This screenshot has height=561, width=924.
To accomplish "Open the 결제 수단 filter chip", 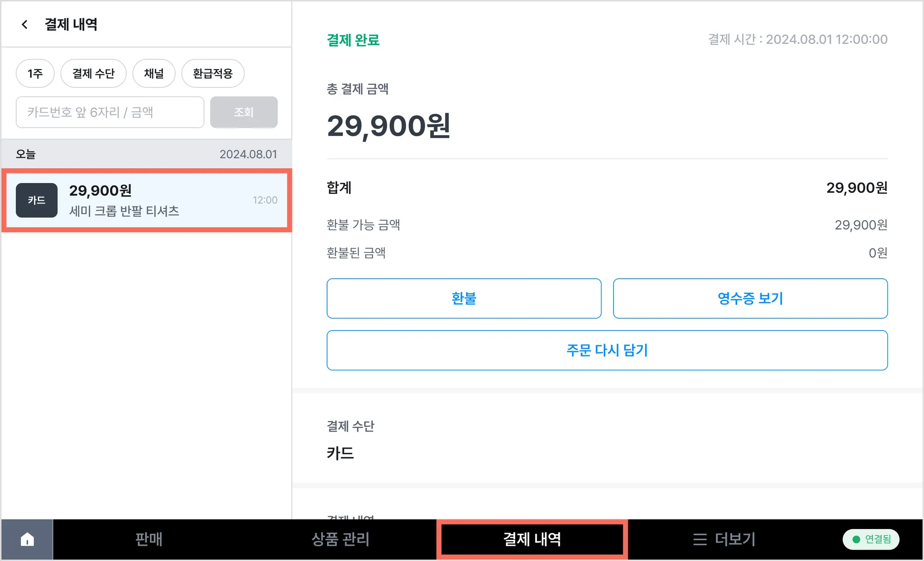I will (93, 74).
